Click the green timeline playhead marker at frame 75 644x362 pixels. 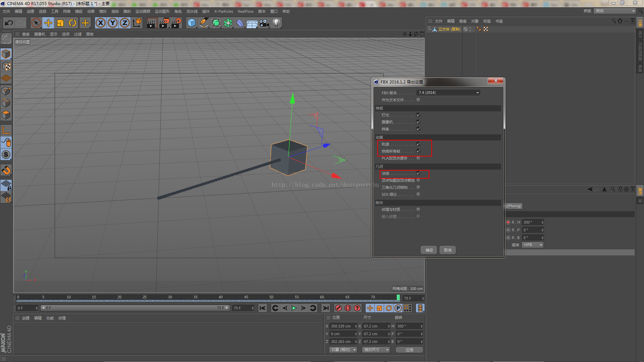click(x=398, y=298)
